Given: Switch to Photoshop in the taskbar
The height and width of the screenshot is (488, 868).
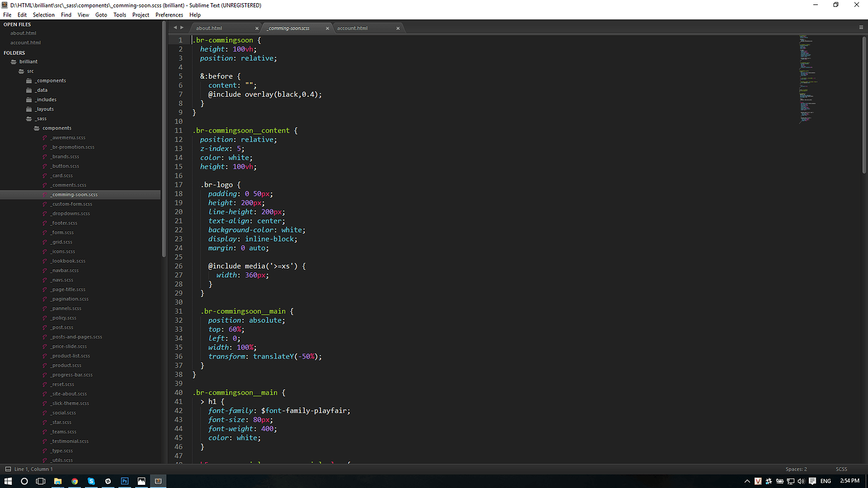Looking at the screenshot, I should click(125, 481).
